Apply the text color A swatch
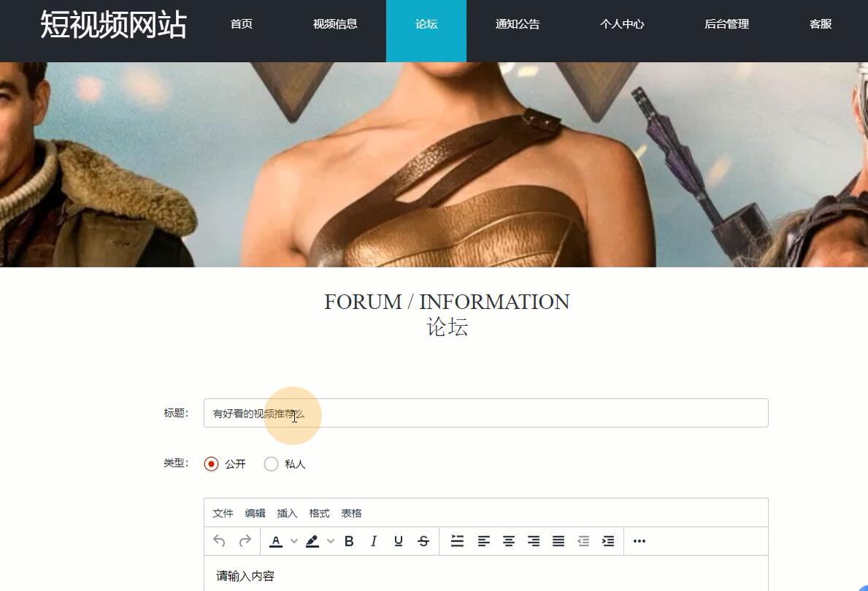The height and width of the screenshot is (591, 868). (x=276, y=541)
